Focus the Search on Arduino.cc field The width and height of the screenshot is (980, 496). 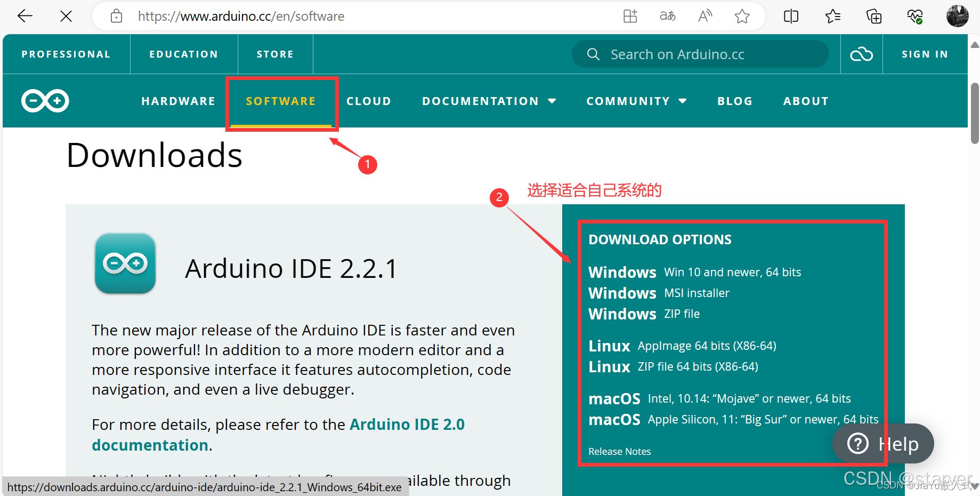(x=700, y=54)
